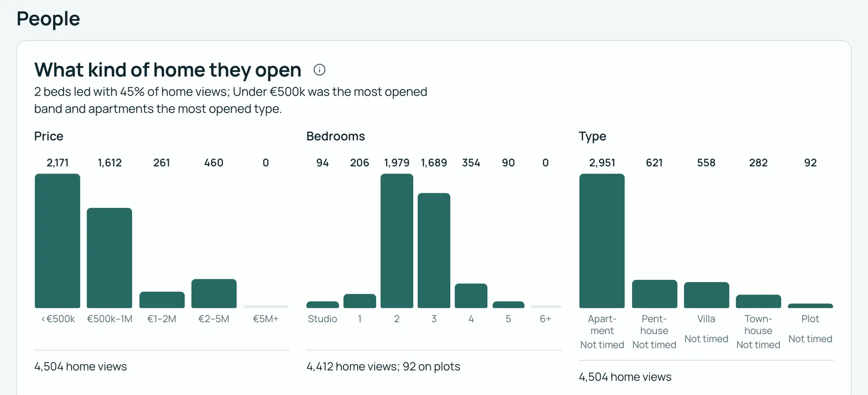Click the €5M+ empty price bar
The image size is (868, 395).
pyautogui.click(x=266, y=307)
